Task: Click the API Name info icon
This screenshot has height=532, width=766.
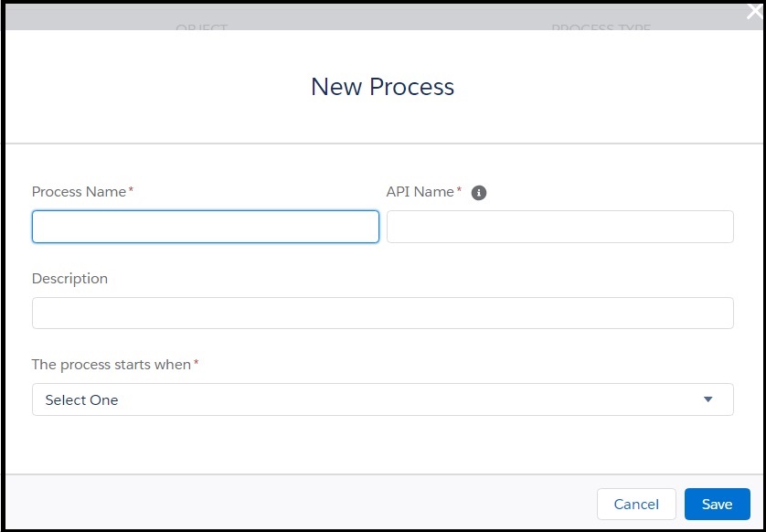Action: click(x=479, y=193)
